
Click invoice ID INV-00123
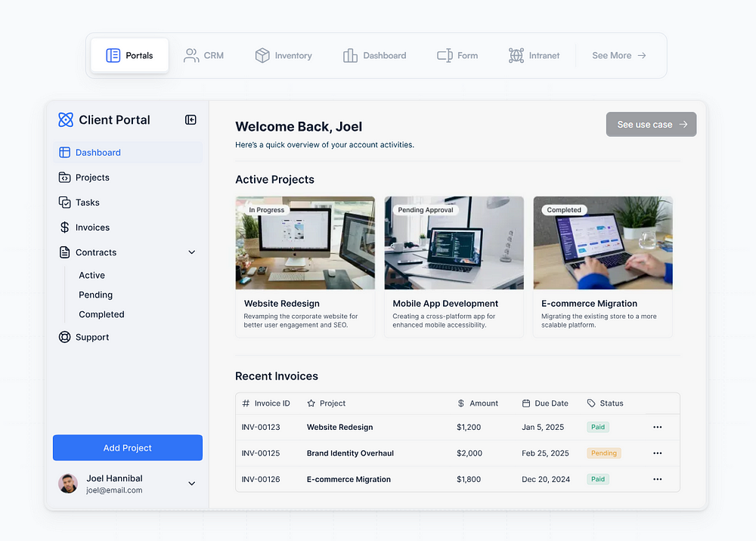point(261,428)
